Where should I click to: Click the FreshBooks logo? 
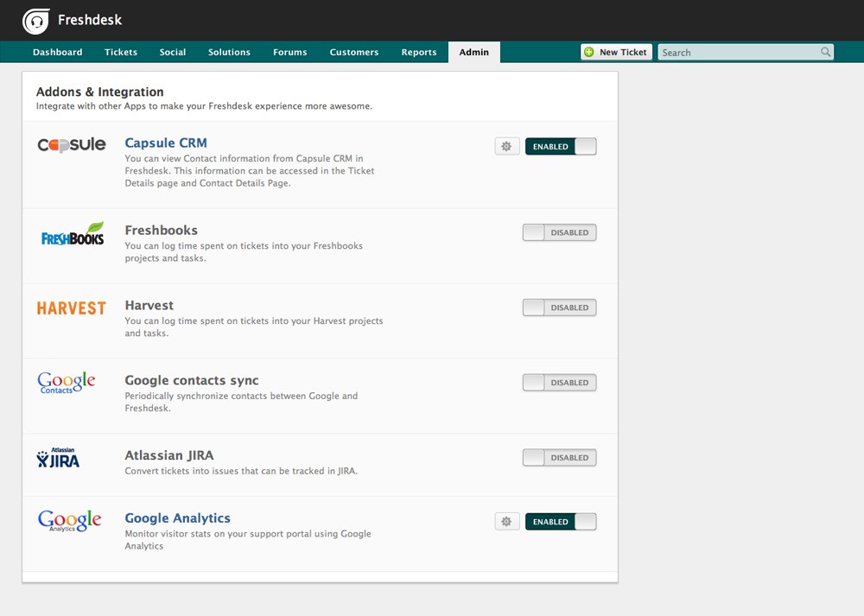pos(73,234)
